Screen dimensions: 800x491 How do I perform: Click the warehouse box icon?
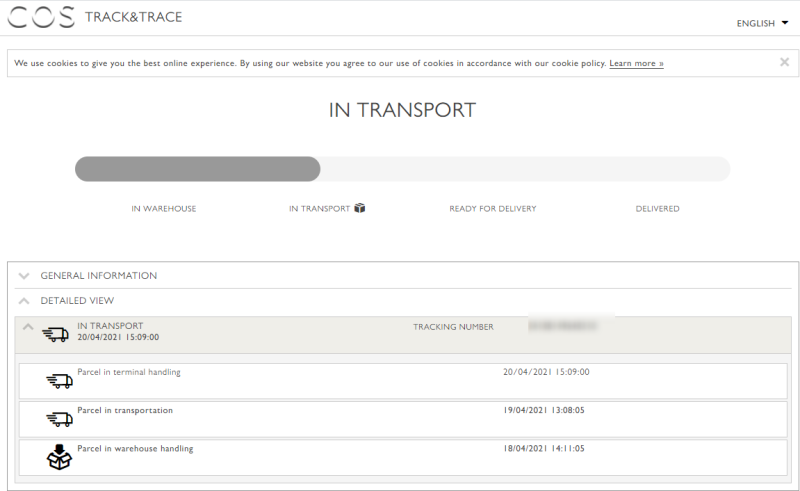tap(60, 457)
